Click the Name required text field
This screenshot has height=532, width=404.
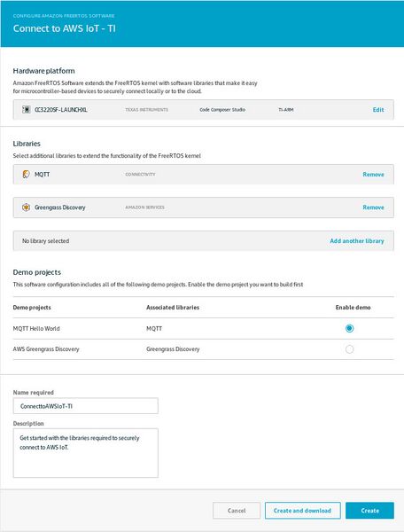point(85,406)
